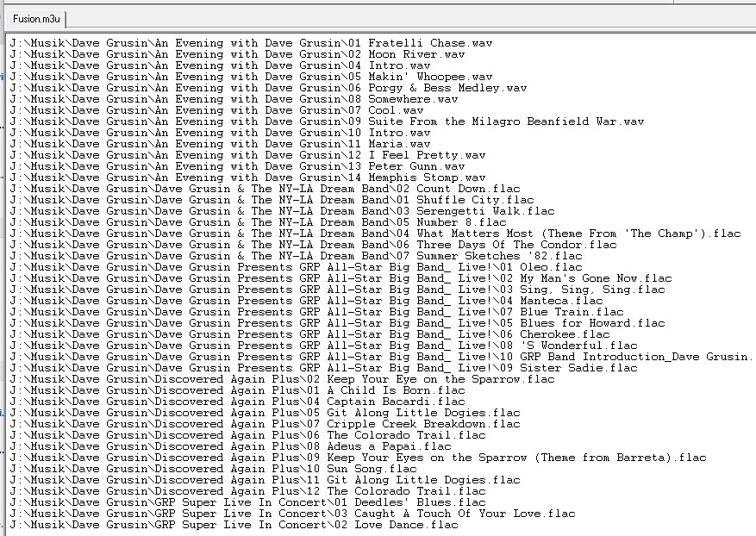Click the line '03 Sing, Sing, Sing.flac'
This screenshot has height=536, width=756.
(338, 290)
